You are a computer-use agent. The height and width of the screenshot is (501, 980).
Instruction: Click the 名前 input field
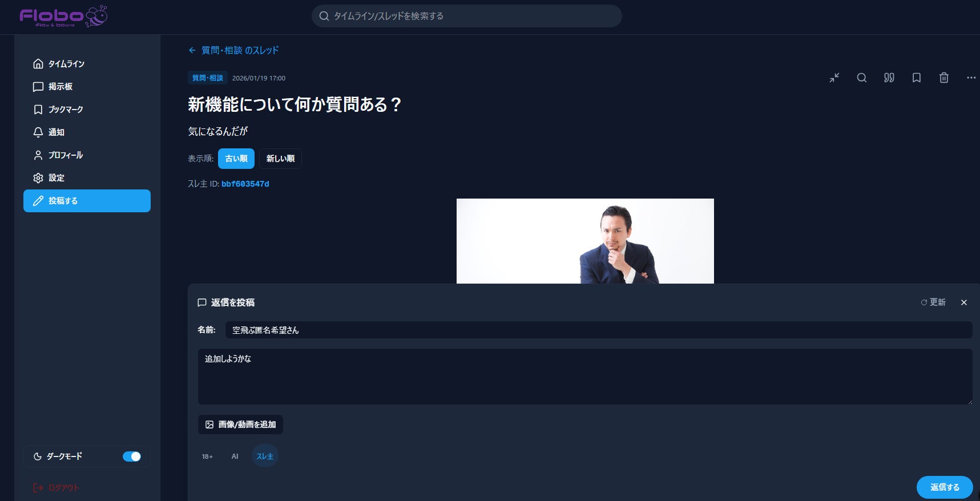598,330
